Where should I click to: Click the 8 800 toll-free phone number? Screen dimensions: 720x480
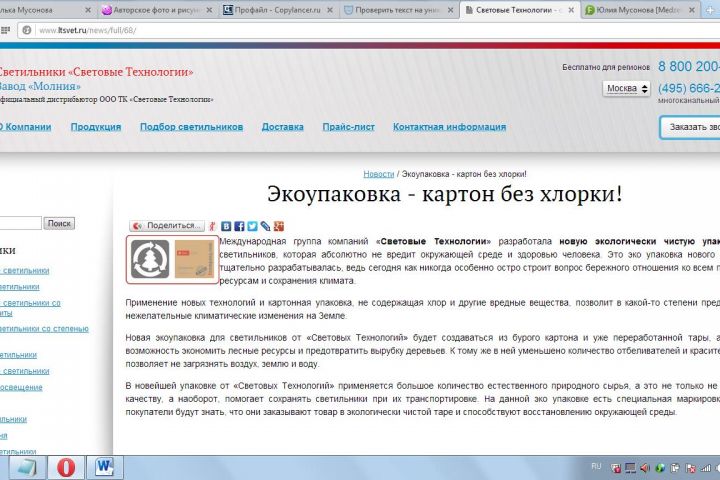pyautogui.click(x=689, y=67)
